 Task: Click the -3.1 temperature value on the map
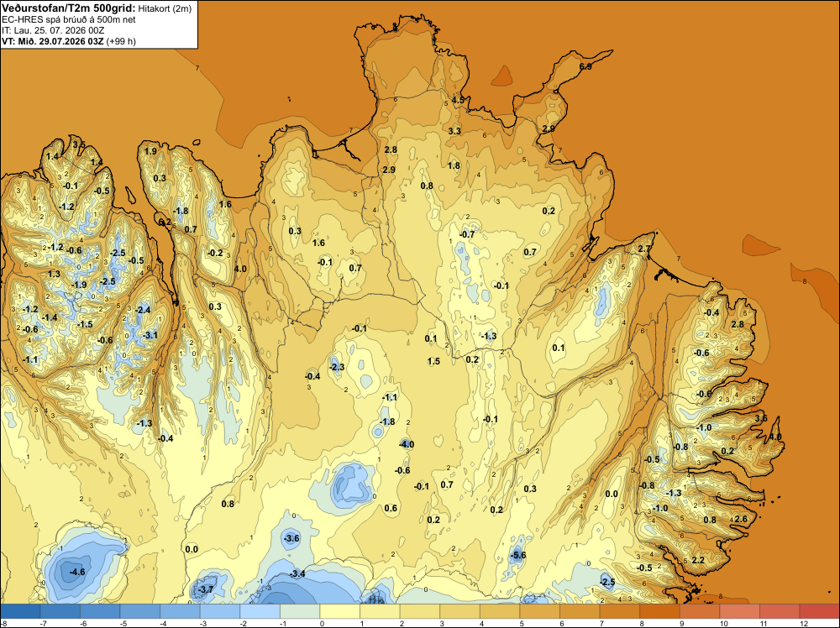click(x=150, y=335)
